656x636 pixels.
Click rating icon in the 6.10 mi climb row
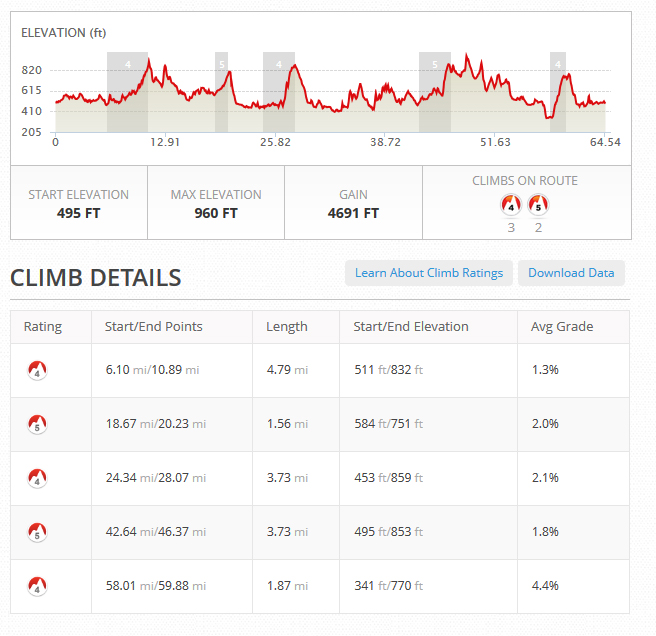[37, 370]
